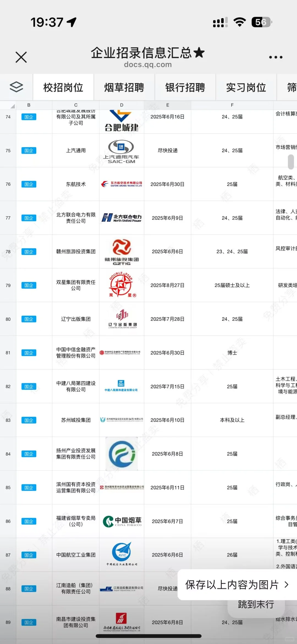Screen dimensions: 297x644
Task: Grab the vertical scrollbar handle
Action: [291, 162]
